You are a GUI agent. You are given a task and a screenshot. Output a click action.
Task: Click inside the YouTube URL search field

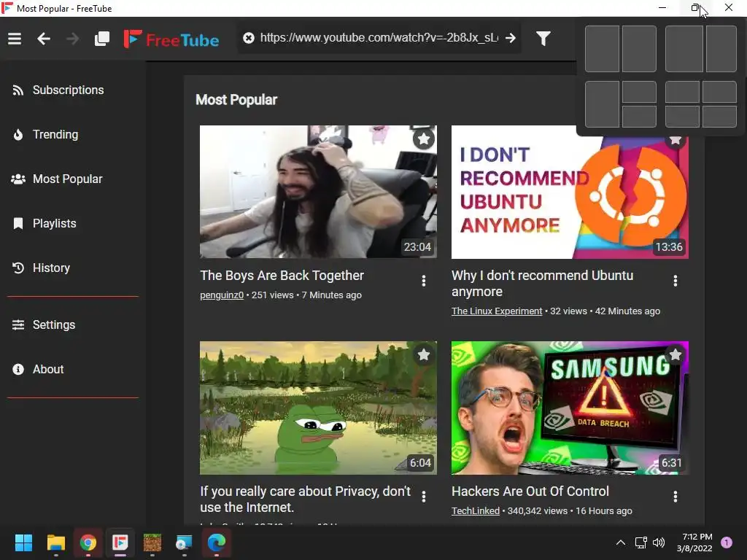(379, 38)
